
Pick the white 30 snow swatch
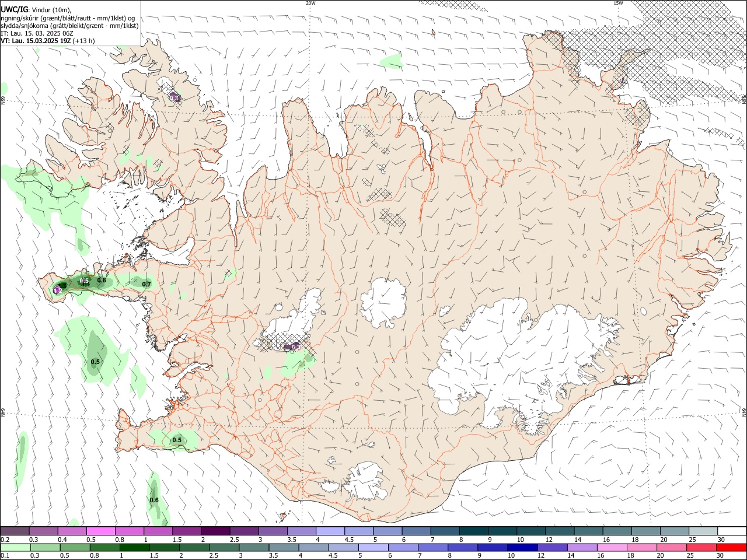point(732,531)
